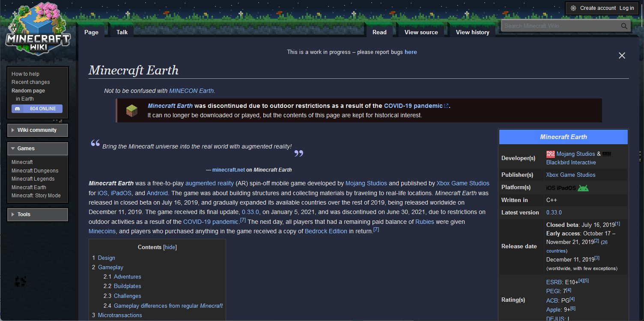This screenshot has height=321, width=644.
Task: Open Minecraft Legends sidebar link
Action: (33, 179)
